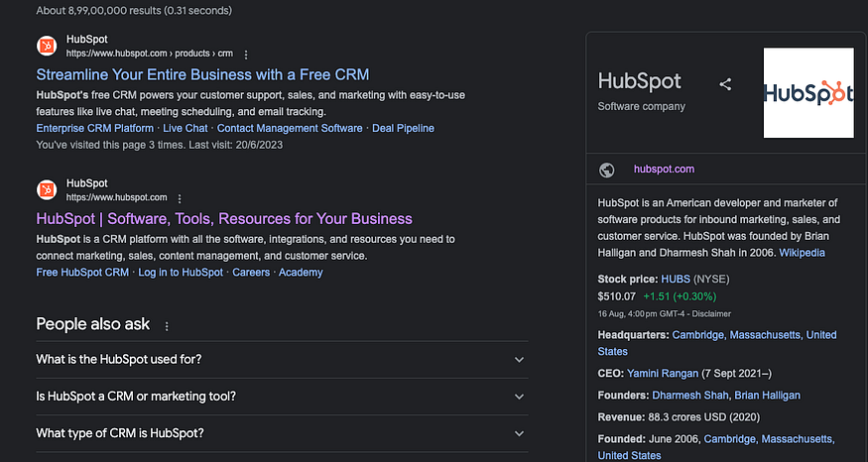Expand "Is HubSpot a CRM or marketing tool?"

pyautogui.click(x=282, y=397)
